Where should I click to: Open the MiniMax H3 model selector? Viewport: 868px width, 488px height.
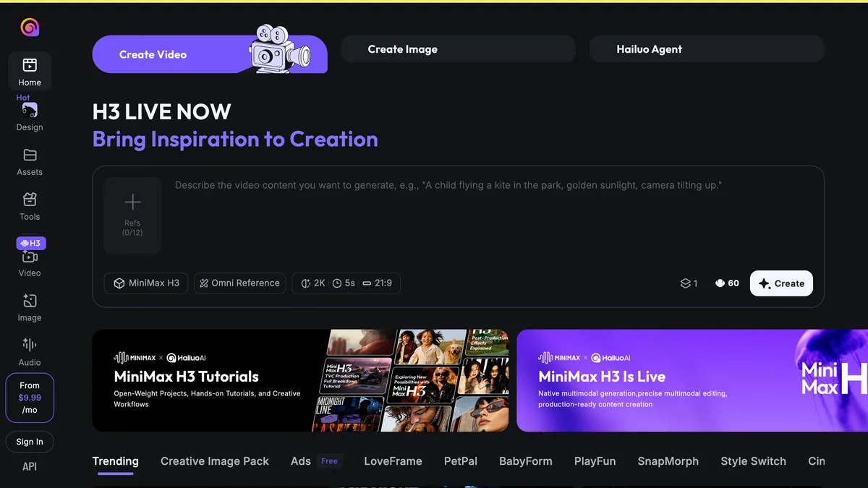pos(146,283)
